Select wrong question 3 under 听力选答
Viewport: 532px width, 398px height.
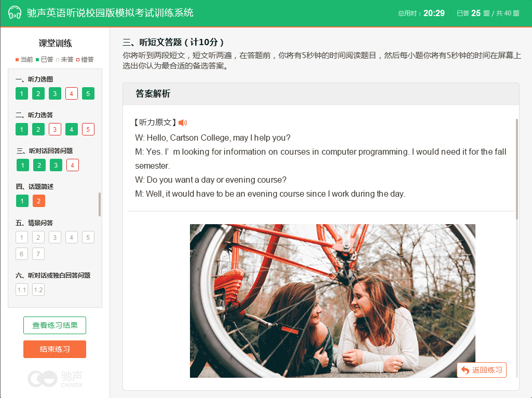[x=55, y=129]
